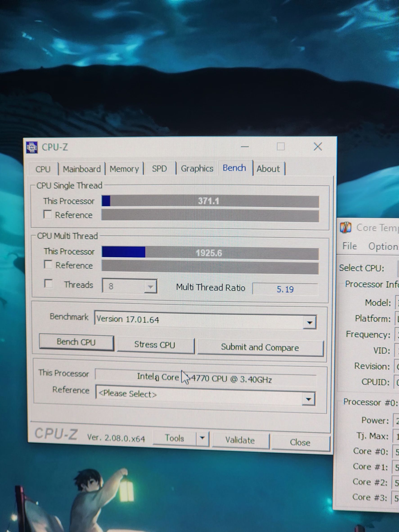This screenshot has width=399, height=532.
Task: Go to the SPD tab
Action: [159, 169]
